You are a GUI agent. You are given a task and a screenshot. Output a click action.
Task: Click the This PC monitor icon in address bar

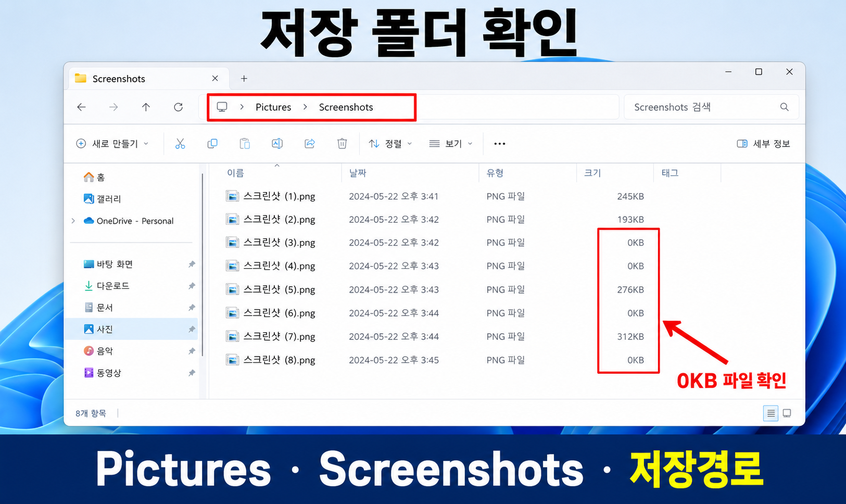pos(222,107)
